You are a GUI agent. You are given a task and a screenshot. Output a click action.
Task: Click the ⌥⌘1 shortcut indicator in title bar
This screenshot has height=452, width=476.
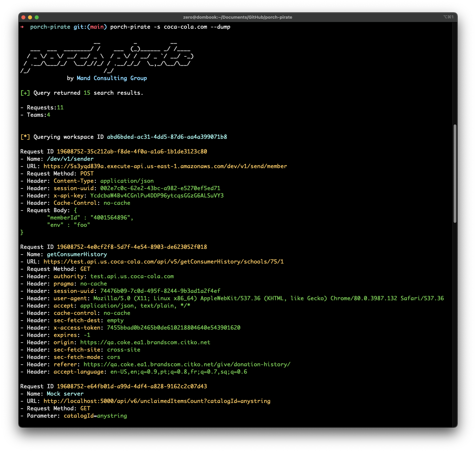coord(448,17)
